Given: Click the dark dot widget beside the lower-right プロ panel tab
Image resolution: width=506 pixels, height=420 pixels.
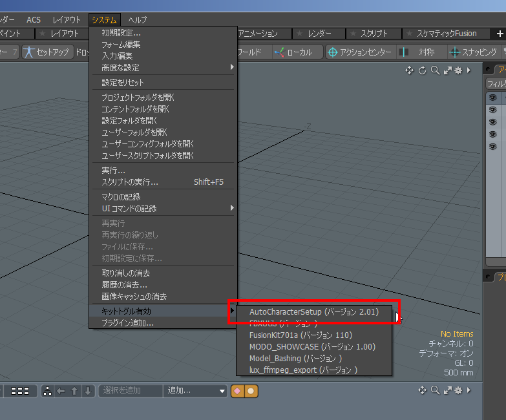Looking at the screenshot, I should tap(488, 277).
